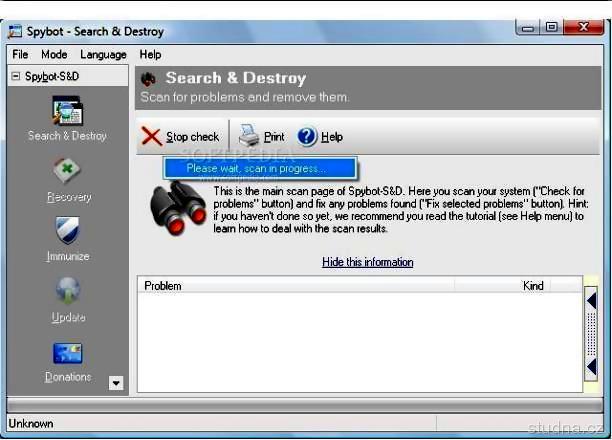Click the Unknown status bar text
The image size is (612, 440).
pyautogui.click(x=31, y=424)
